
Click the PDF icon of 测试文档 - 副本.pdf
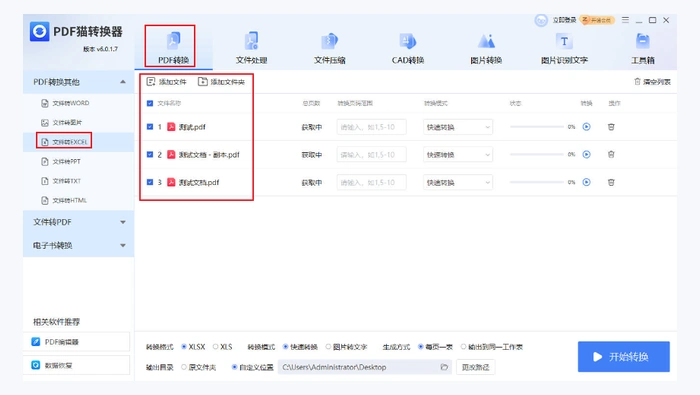tap(171, 154)
